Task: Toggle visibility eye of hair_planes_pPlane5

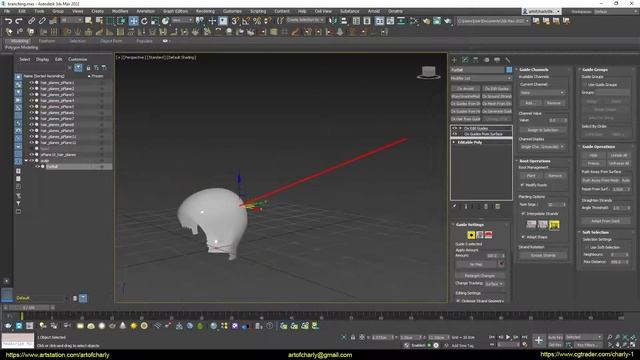Action: coord(31,107)
